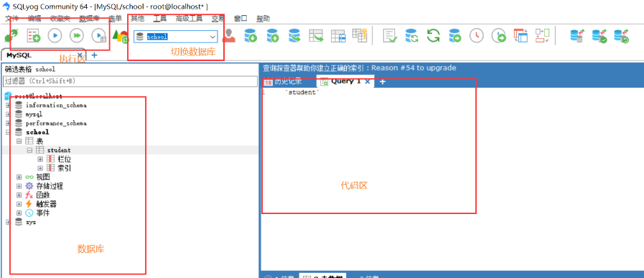
Task: Click the New Query Editor toolbar icon
Action: coord(33,36)
